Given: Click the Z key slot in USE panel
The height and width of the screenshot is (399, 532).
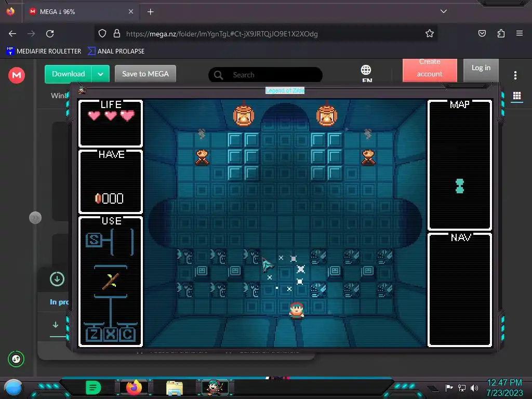Looking at the screenshot, I should point(94,334).
